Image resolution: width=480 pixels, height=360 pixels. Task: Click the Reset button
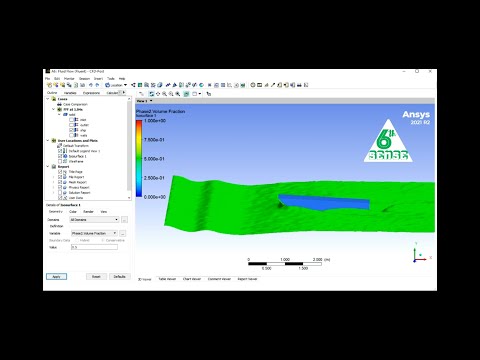pyautogui.click(x=96, y=277)
